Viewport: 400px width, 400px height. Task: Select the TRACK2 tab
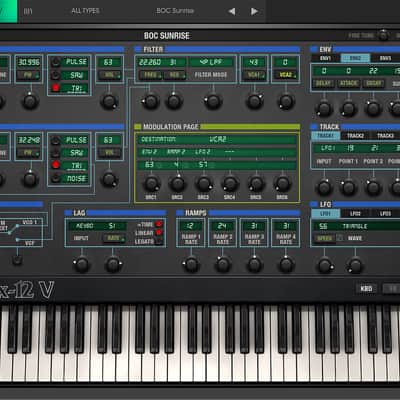pyautogui.click(x=355, y=136)
